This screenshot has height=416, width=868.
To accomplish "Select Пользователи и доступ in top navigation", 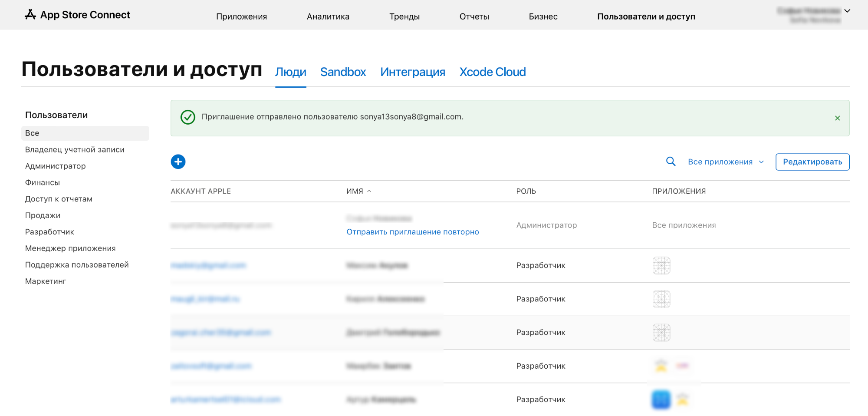I will 646,17.
